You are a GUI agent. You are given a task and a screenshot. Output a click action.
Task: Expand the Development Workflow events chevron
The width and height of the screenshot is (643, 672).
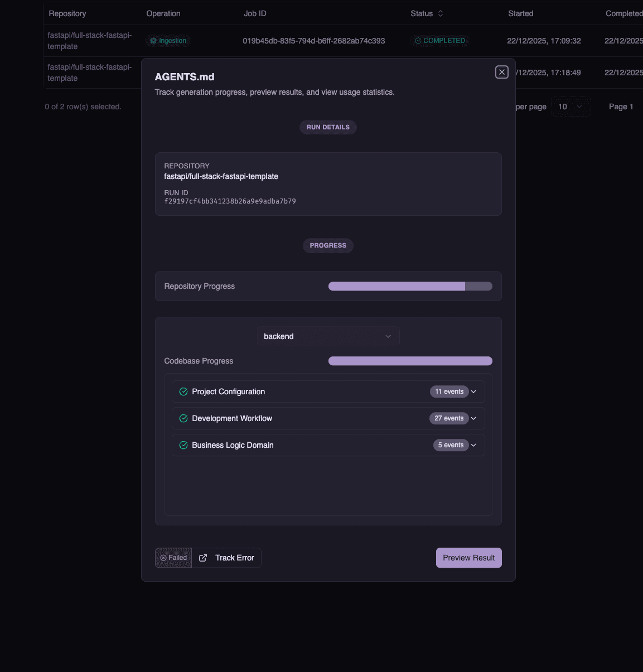point(473,418)
